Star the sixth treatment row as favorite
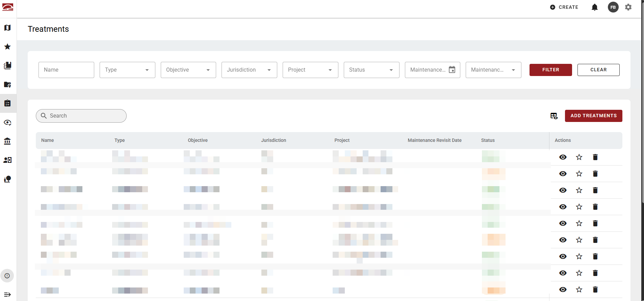 (x=579, y=240)
